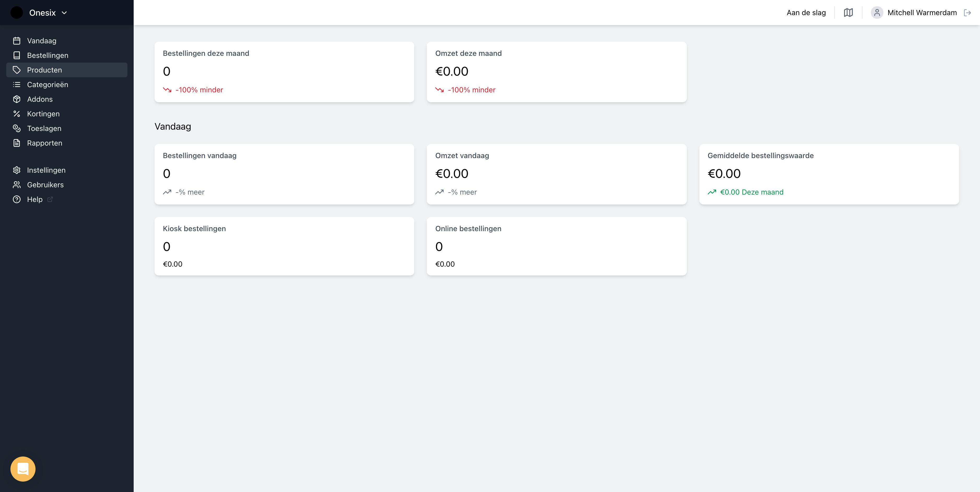Screen dimensions: 980x492
Task: Click the Bestellingen book icon
Action: click(x=17, y=56)
